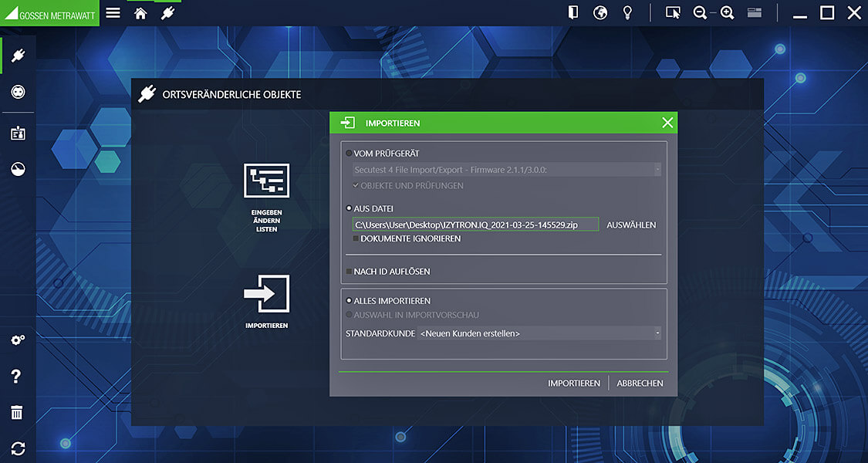868x463 pixels.
Task: Open the ID badge sidebar icon
Action: (18, 133)
